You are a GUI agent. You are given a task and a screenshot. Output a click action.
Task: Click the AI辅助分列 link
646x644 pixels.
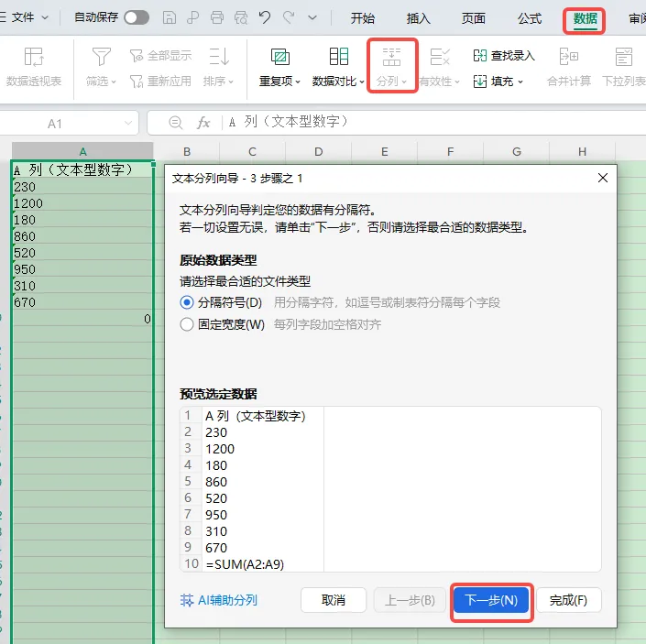(219, 600)
